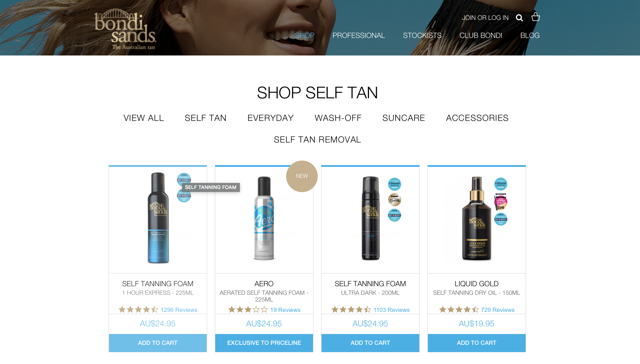Click the Bondi Sands logo
The image size is (640, 364).
125,29
